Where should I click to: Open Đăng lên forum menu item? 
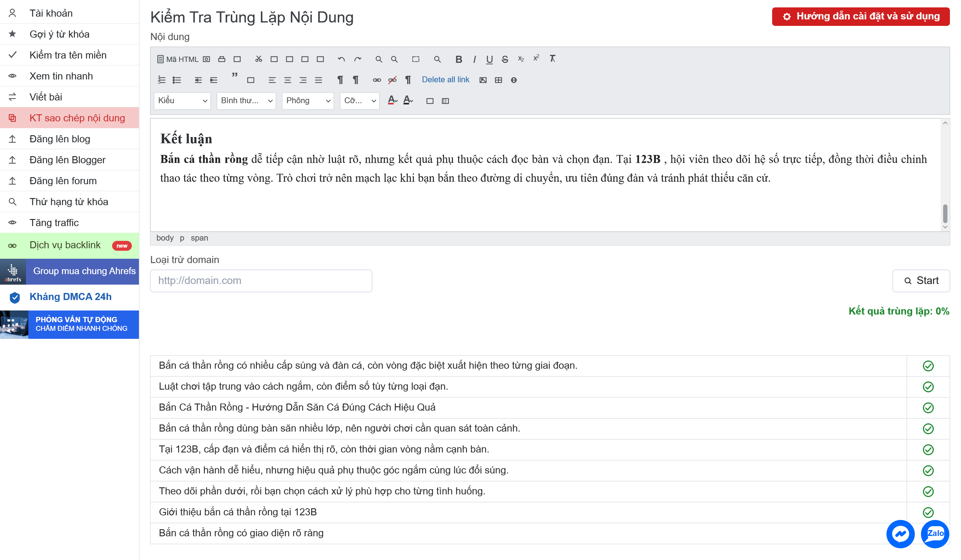pos(69,181)
